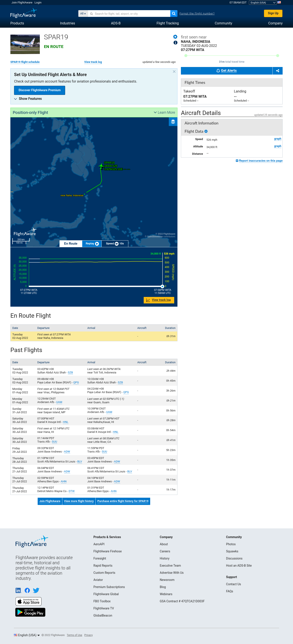Click View more flight history button
The image size is (293, 644).
pyautogui.click(x=79, y=501)
